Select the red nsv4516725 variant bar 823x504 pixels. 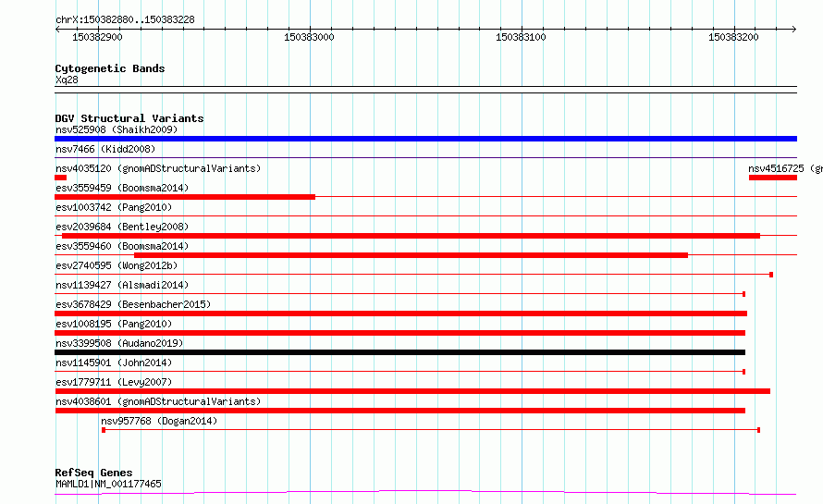[x=773, y=178]
